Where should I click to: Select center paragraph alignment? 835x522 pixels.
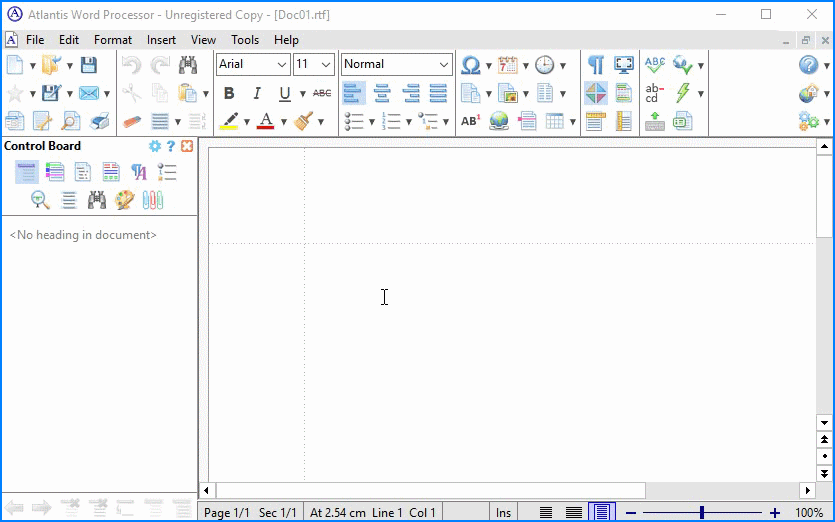pyautogui.click(x=382, y=93)
